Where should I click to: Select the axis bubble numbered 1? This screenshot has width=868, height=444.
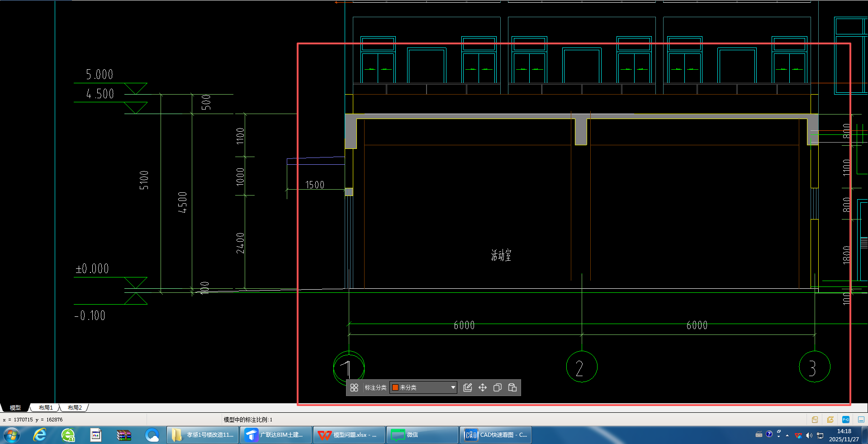point(349,367)
